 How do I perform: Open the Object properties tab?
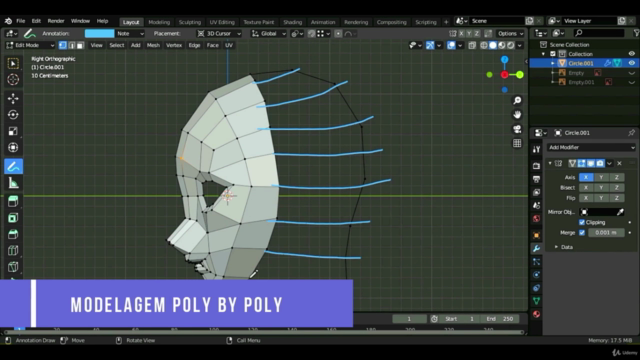click(x=536, y=235)
